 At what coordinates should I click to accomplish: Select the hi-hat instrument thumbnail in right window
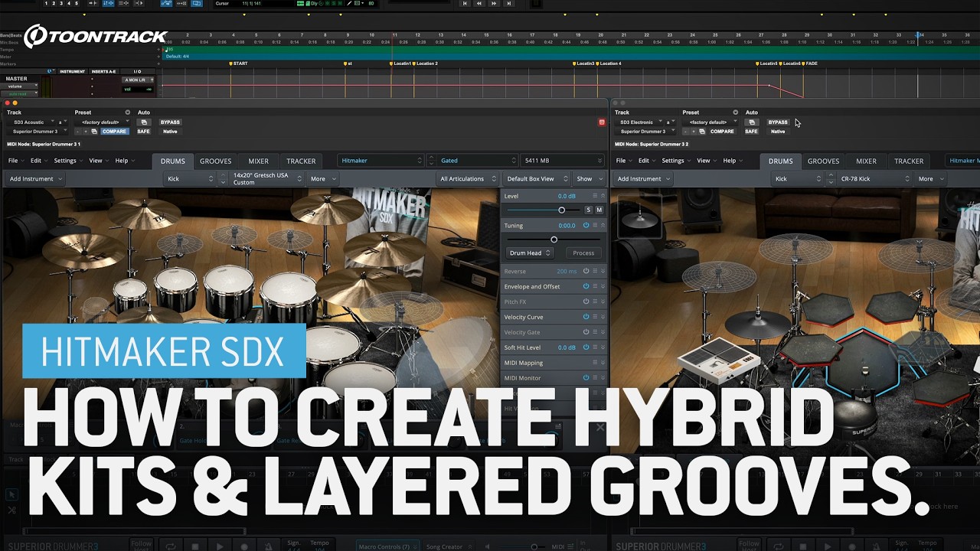[639, 217]
